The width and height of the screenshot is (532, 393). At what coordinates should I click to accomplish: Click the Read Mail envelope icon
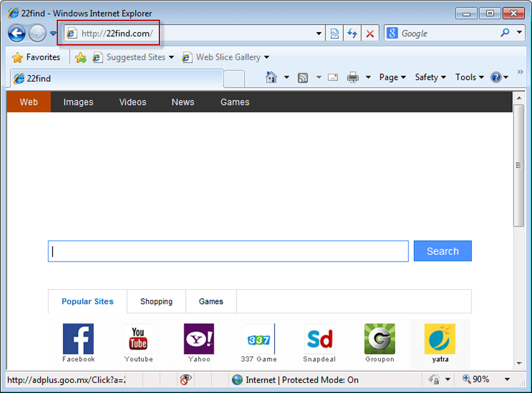[x=333, y=77]
